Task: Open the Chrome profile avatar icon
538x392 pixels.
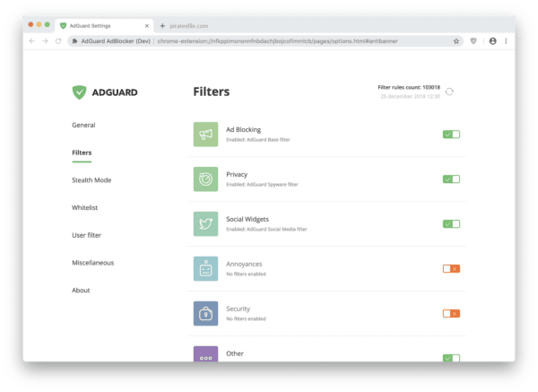Action: (492, 41)
